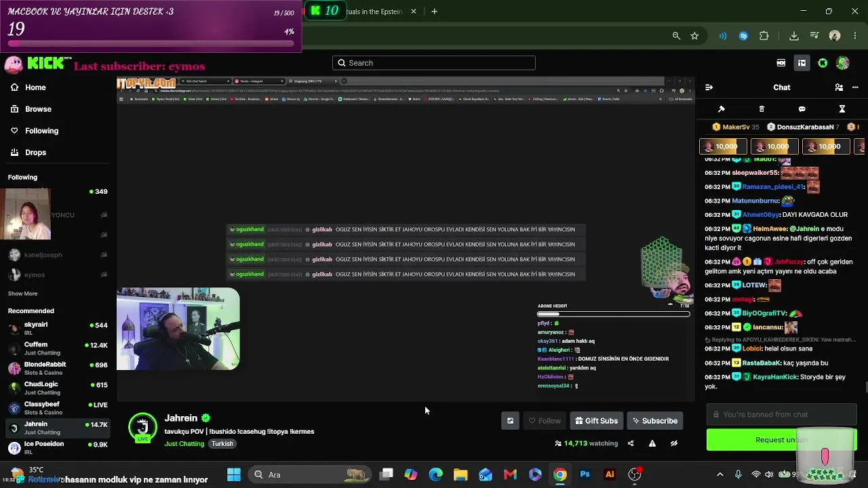The height and width of the screenshot is (488, 868).
Task: Open the Chrome three-dot menu
Action: (x=854, y=36)
